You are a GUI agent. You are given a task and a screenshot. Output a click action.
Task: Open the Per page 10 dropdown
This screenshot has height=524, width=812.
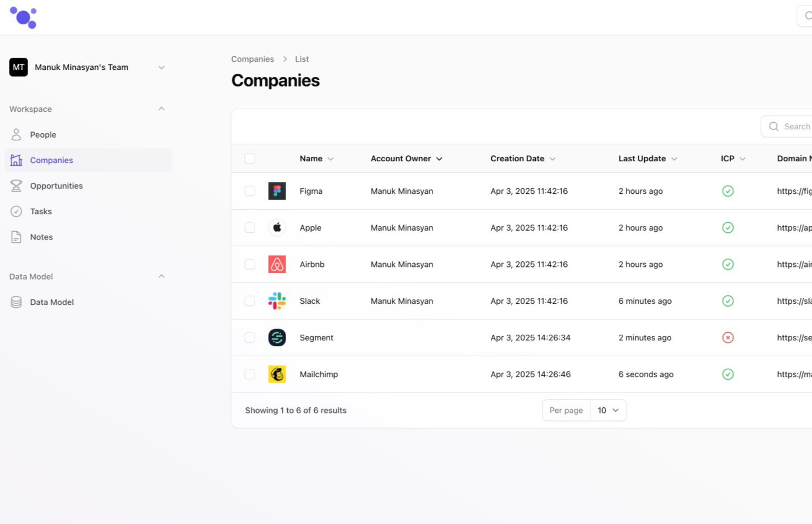point(608,410)
